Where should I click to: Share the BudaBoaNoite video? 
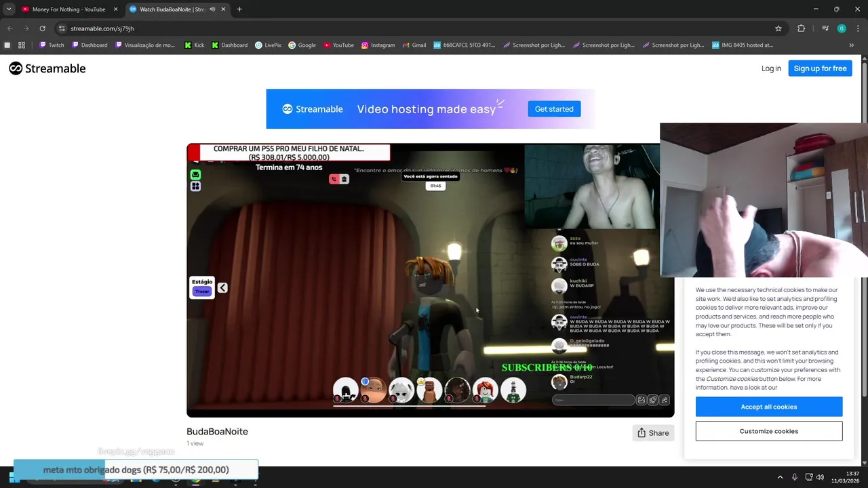653,432
